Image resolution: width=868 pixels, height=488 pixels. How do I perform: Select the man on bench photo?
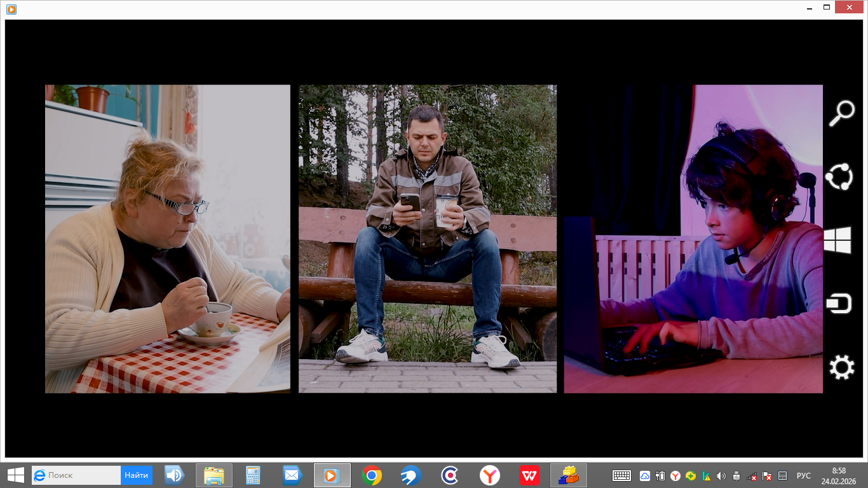[427, 239]
